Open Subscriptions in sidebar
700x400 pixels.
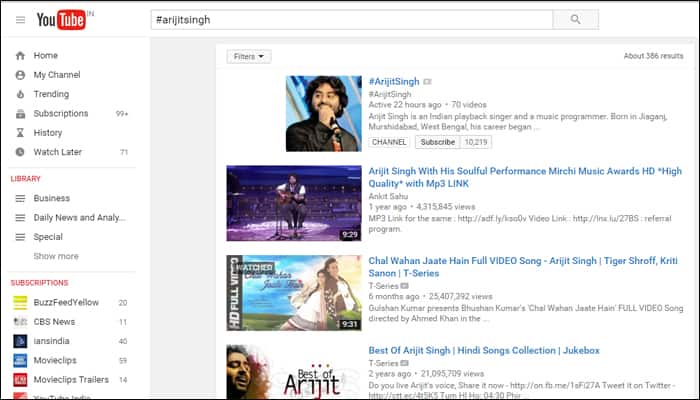click(x=61, y=113)
